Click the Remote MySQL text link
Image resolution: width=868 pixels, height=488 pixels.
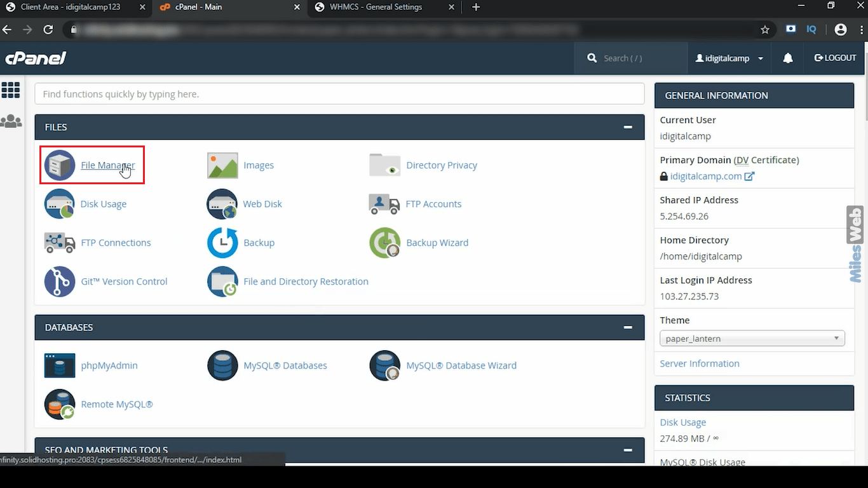[117, 404]
